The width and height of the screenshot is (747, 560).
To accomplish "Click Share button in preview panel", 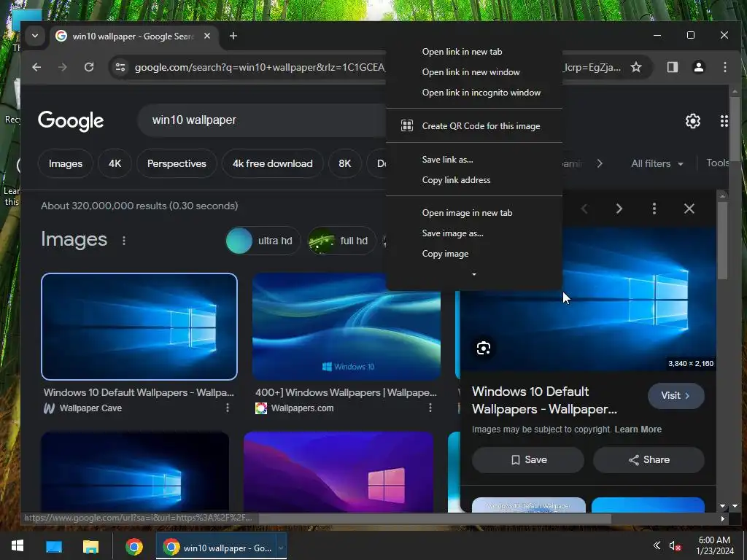I will [x=649, y=459].
